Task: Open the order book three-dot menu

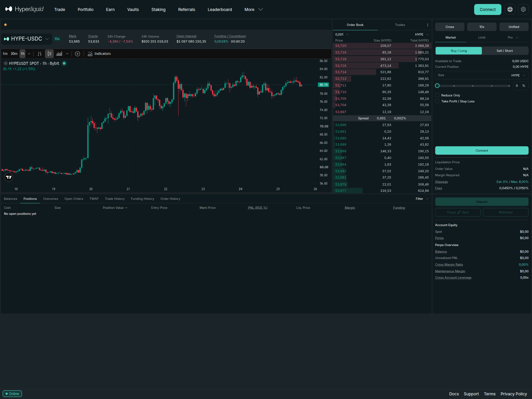Action: [428, 25]
